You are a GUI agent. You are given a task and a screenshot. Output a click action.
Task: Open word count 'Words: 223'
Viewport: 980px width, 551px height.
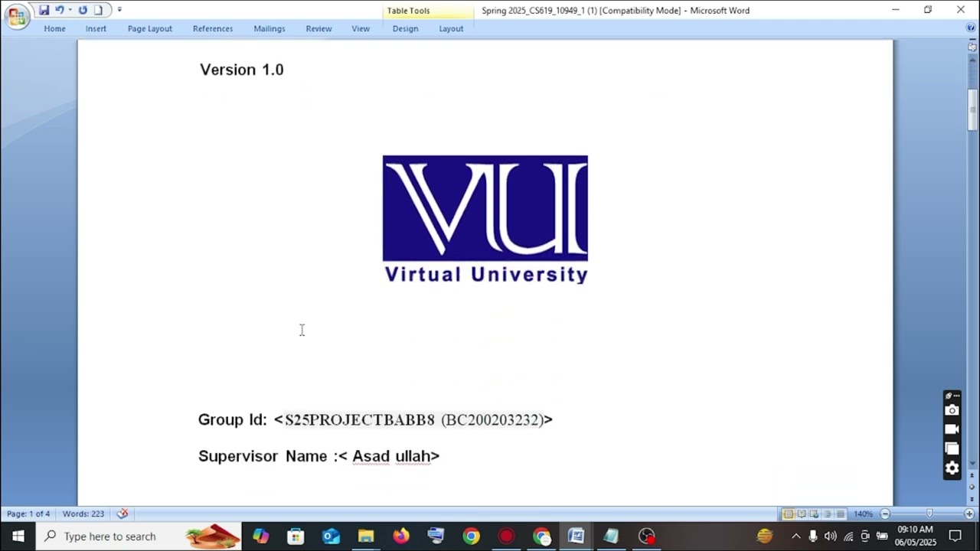click(83, 514)
